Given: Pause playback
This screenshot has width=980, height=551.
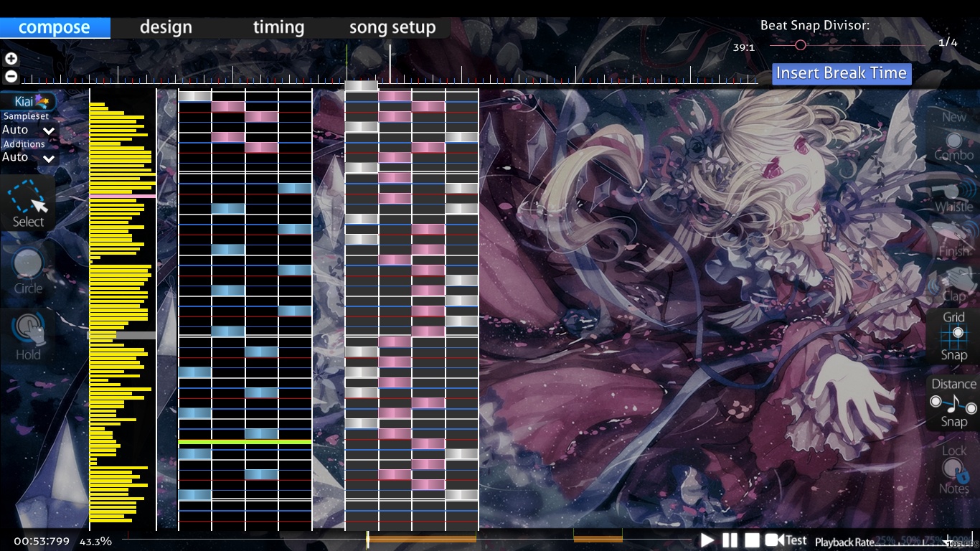Looking at the screenshot, I should tap(730, 540).
